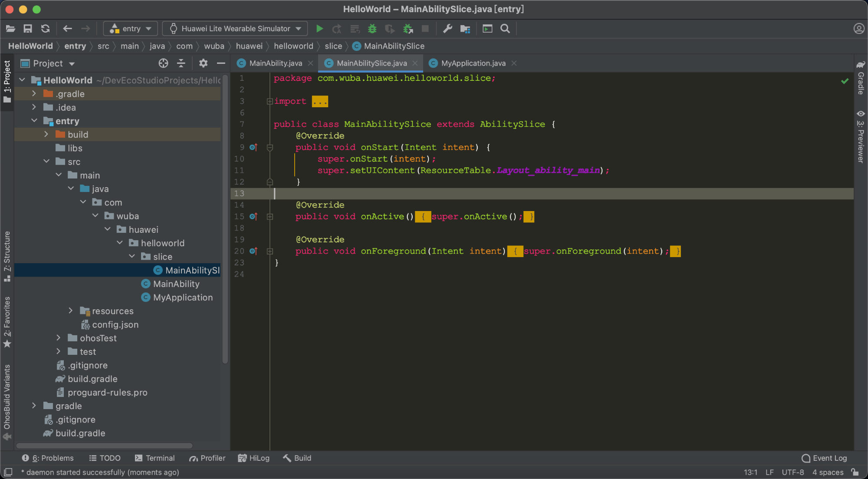Viewport: 868px width, 479px height.
Task: Locate current file with the crosshair icon
Action: (163, 63)
